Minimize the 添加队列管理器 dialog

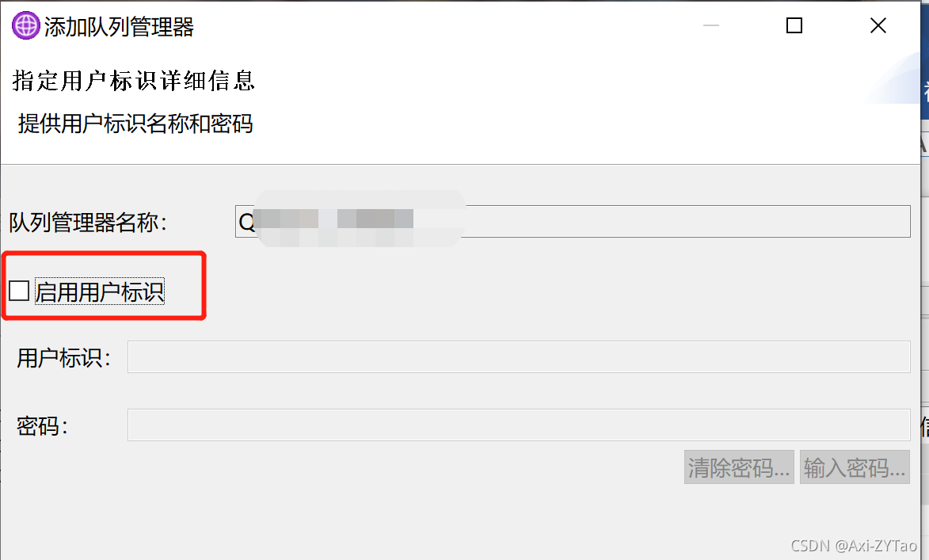click(x=711, y=25)
